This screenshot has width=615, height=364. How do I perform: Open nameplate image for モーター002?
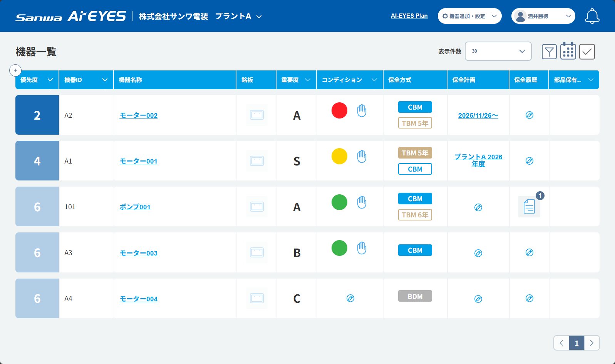pyautogui.click(x=257, y=115)
